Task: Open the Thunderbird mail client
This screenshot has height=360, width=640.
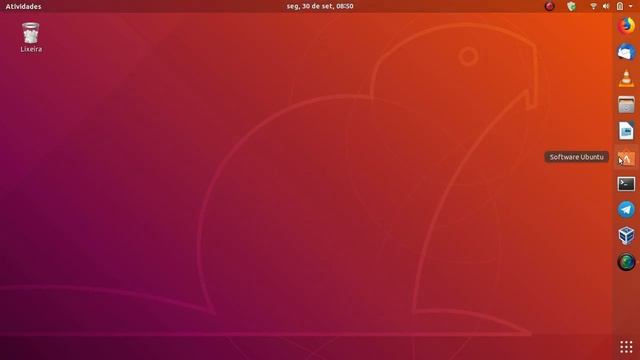Action: [626, 52]
